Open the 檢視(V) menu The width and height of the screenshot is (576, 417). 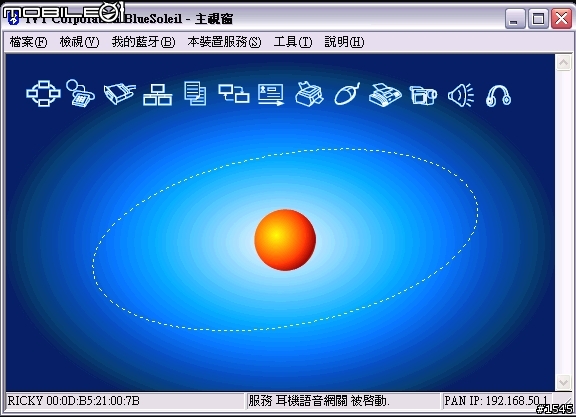(79, 42)
